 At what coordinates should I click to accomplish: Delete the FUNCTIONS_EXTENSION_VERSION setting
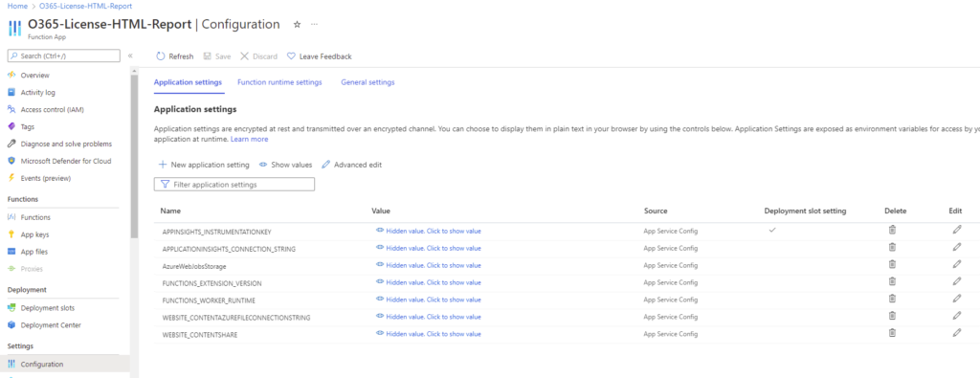point(892,281)
